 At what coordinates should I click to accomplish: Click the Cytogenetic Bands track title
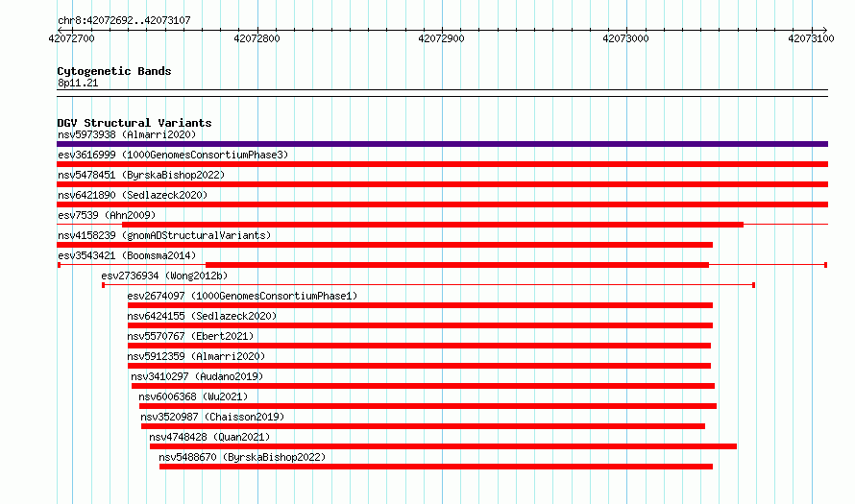[114, 71]
